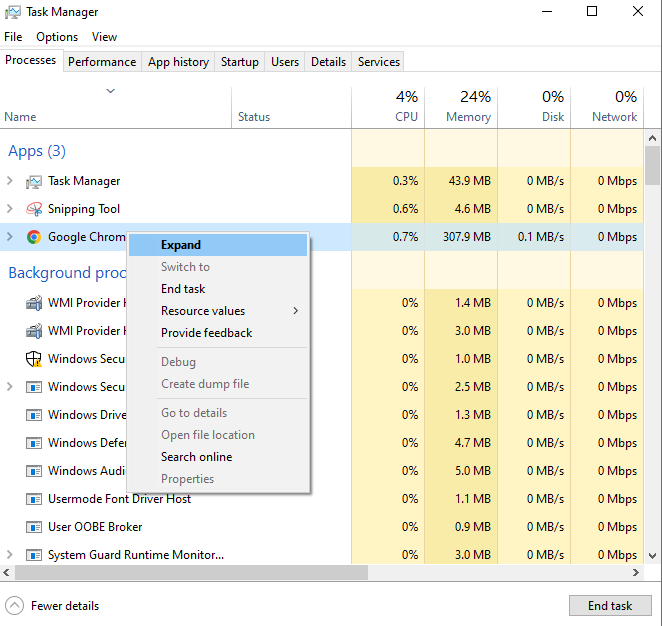Click first WMI Provider Host icon
This screenshot has height=626, width=662.
point(34,303)
